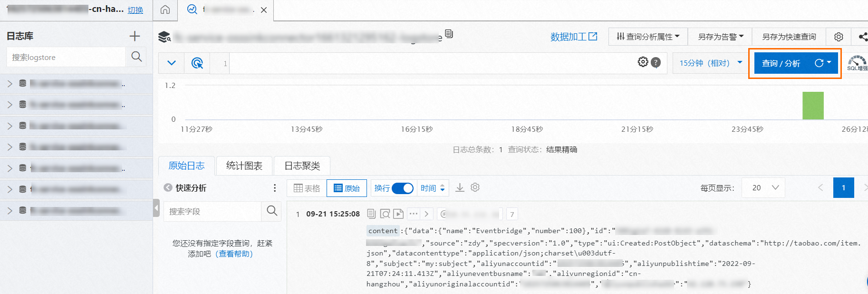
Task: Open the three-dot menu in log row
Action: (414, 214)
